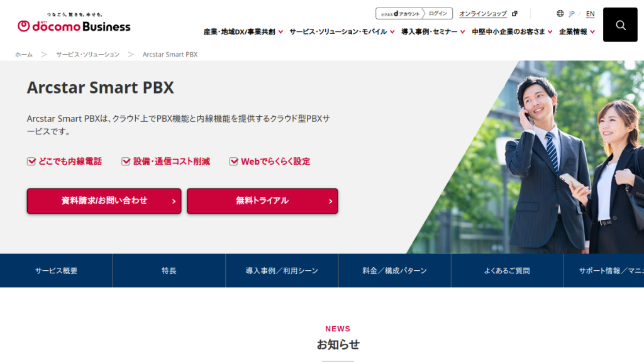Click the ビジネスdアカウント label
644x362 pixels.
[400, 14]
